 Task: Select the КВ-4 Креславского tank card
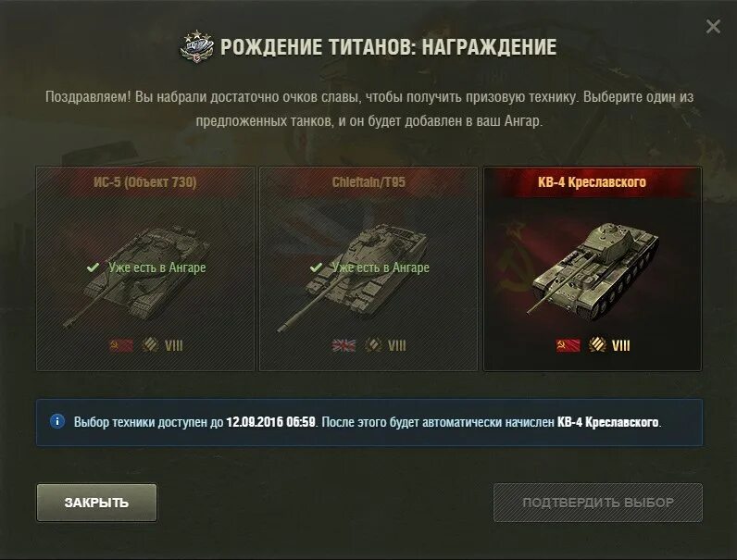(x=593, y=268)
